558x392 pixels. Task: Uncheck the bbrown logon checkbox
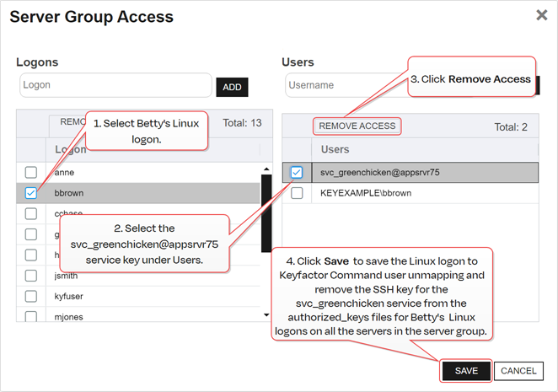(31, 193)
